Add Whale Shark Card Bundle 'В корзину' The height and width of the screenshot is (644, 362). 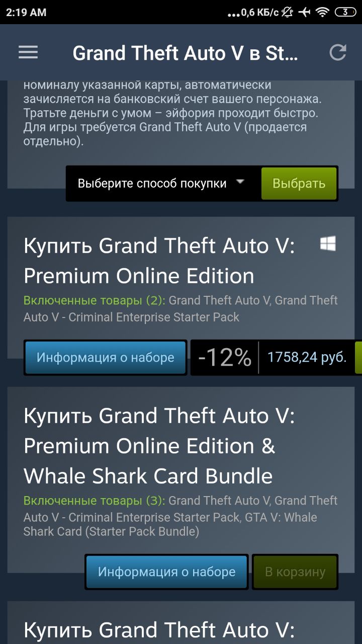(295, 572)
